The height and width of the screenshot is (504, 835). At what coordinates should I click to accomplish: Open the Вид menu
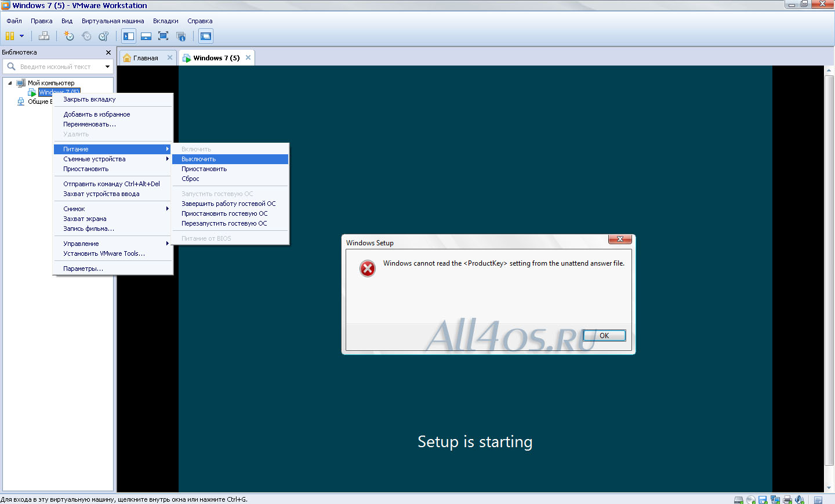[x=67, y=21]
